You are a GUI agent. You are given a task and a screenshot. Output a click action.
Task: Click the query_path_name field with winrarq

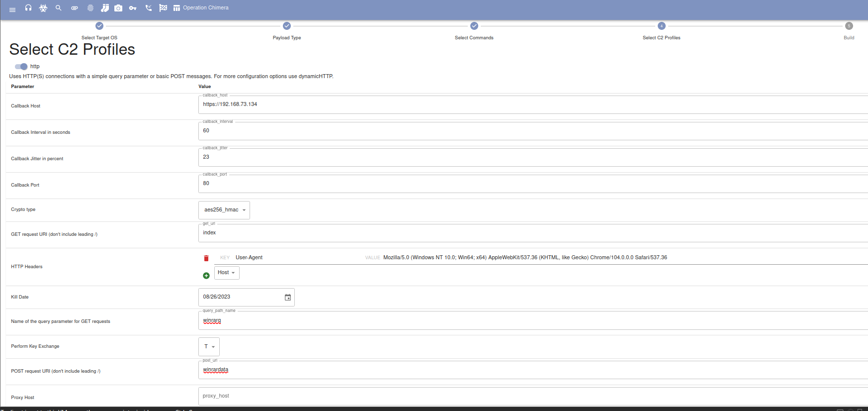pos(533,320)
